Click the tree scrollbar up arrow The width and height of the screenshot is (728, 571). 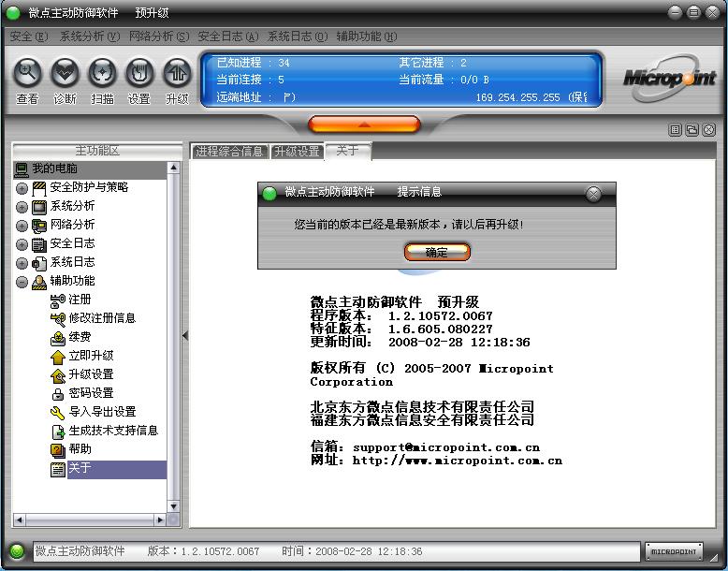(174, 168)
